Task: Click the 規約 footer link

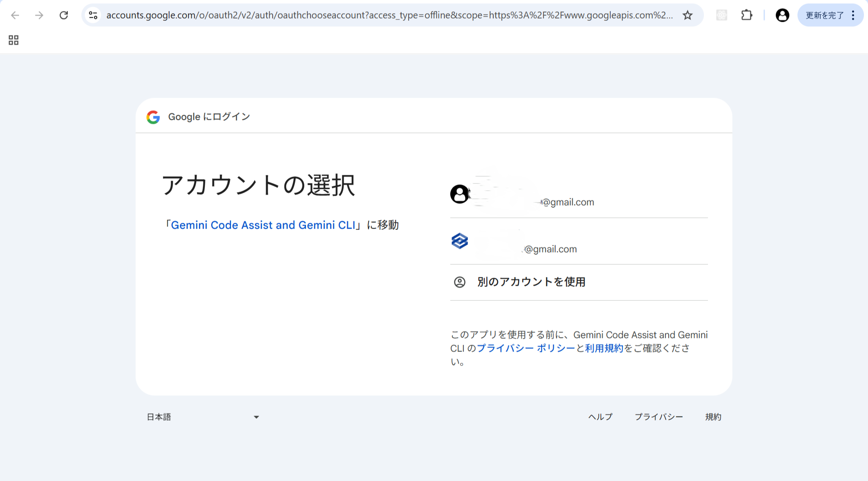Action: click(713, 417)
